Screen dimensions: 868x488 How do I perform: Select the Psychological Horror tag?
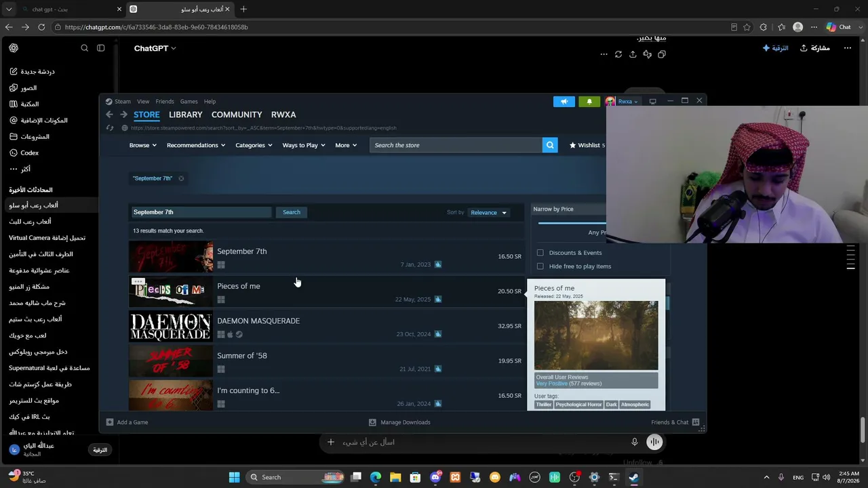578,405
